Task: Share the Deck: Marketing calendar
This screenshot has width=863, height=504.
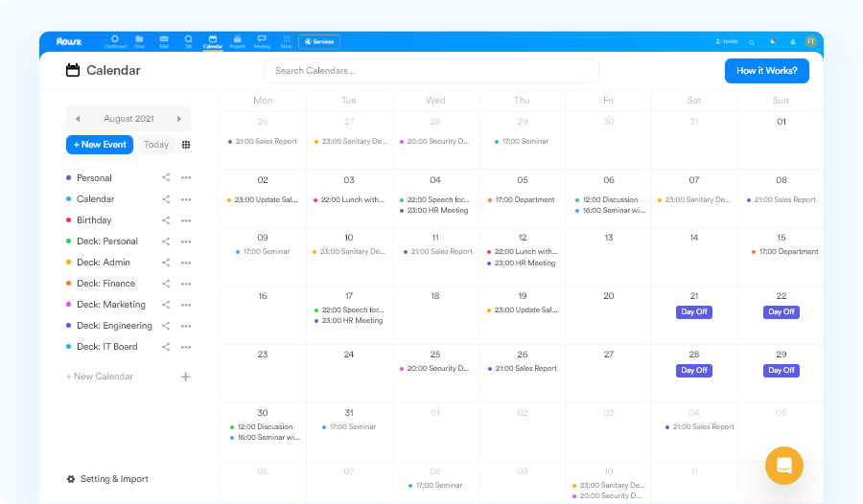Action: pyautogui.click(x=166, y=305)
